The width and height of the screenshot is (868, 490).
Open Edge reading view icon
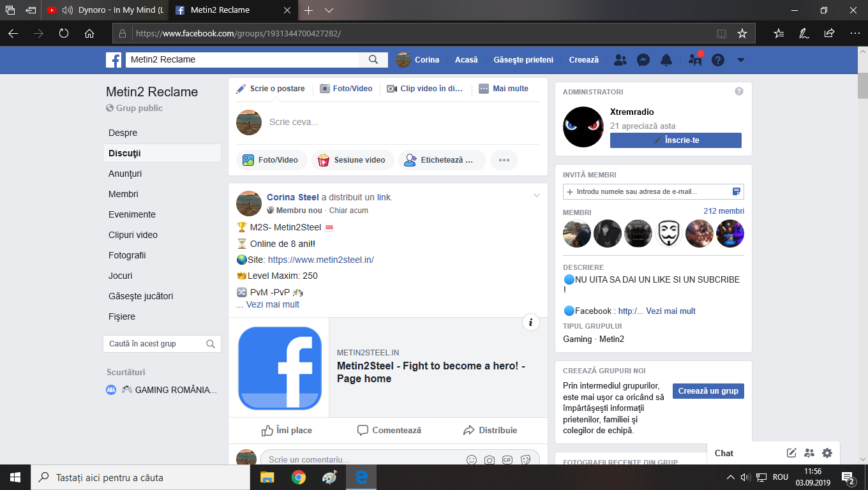pyautogui.click(x=721, y=33)
